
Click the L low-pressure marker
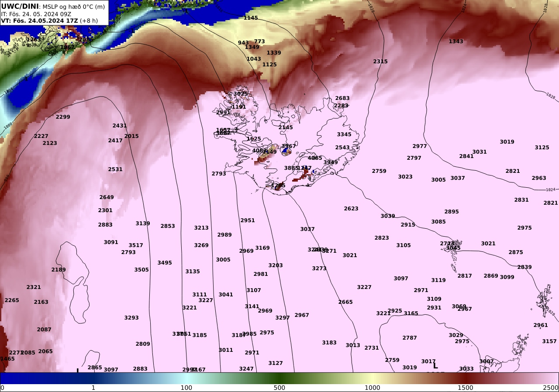(435, 366)
